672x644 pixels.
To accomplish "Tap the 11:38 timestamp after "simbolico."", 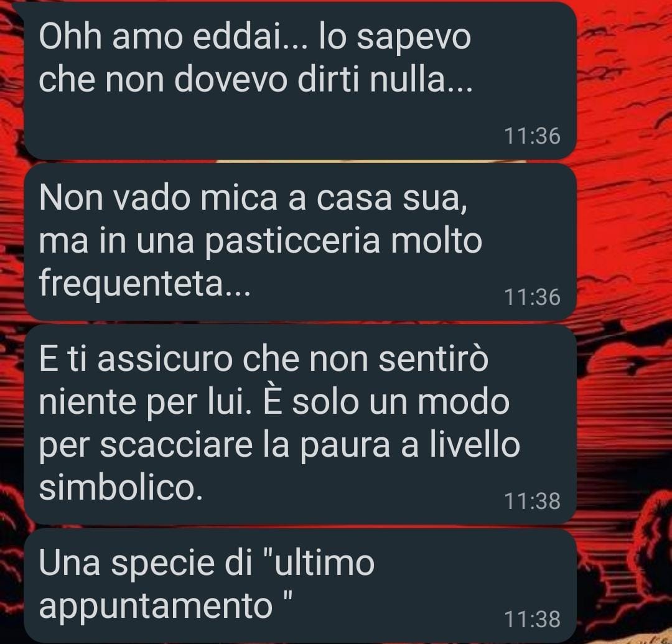I will click(532, 502).
